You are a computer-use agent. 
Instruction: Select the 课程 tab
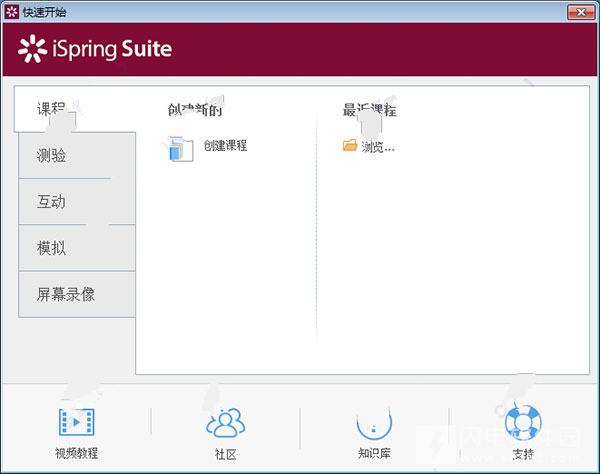point(75,109)
